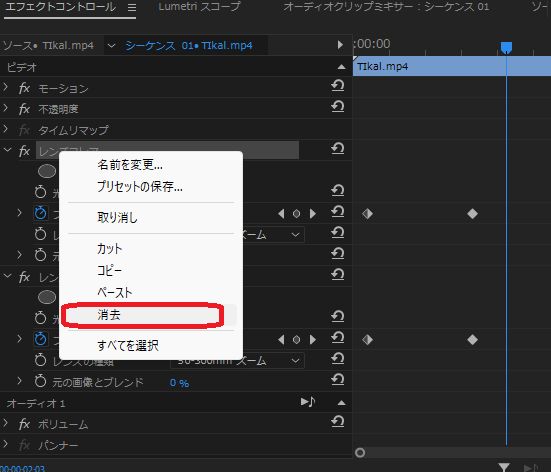551x472 pixels.
Task: Switch to the Lumetri スコープ tab
Action: pos(199,7)
